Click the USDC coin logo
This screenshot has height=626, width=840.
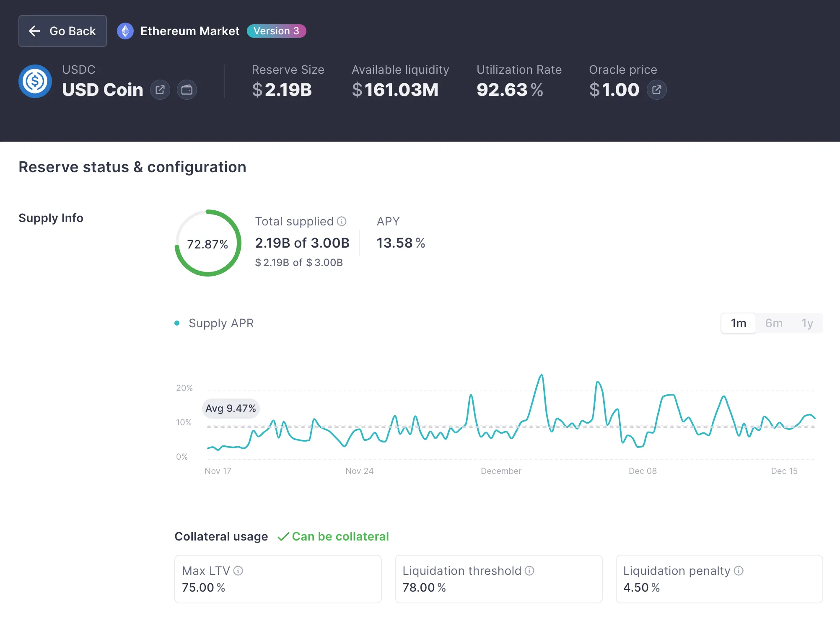(35, 81)
